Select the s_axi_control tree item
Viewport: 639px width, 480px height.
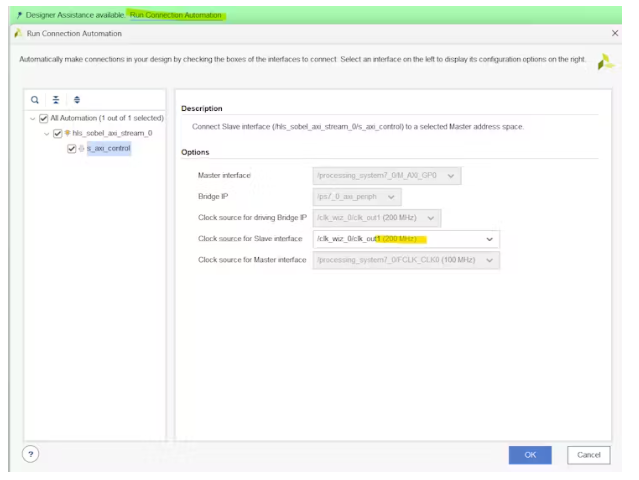coord(108,149)
